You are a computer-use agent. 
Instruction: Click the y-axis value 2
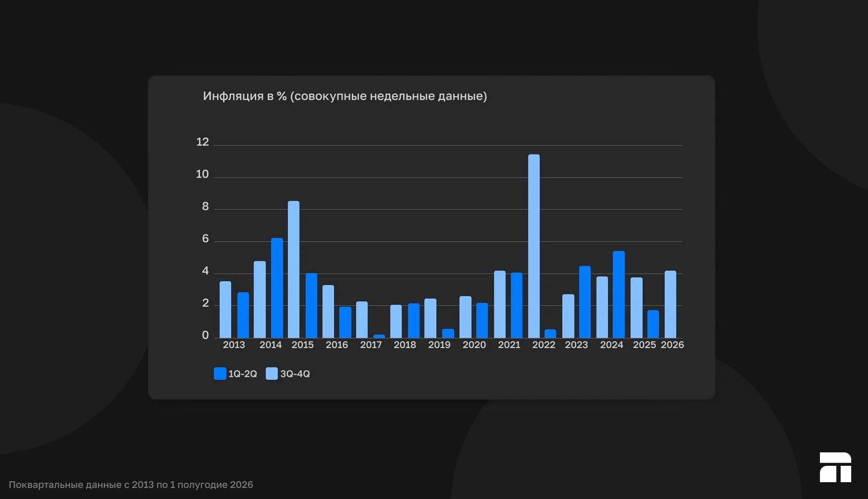tap(205, 303)
